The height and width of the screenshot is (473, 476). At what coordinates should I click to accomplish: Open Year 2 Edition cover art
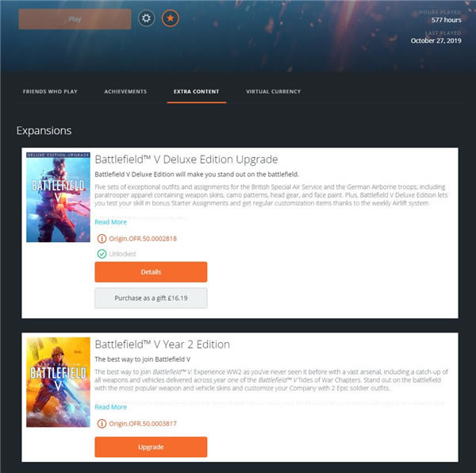point(58,383)
